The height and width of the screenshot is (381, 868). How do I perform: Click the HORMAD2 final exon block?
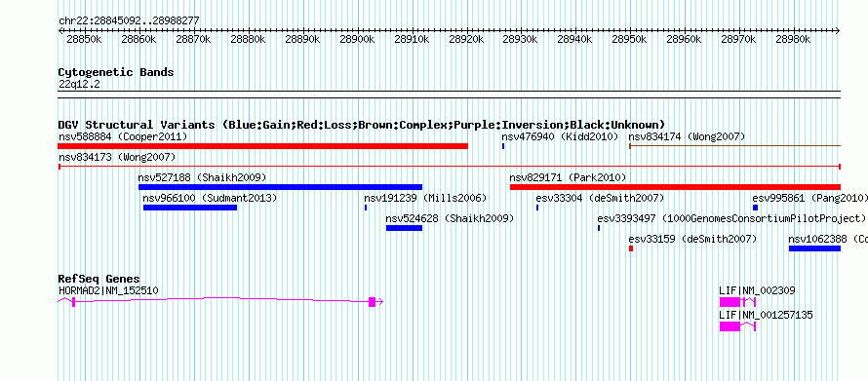click(x=372, y=301)
